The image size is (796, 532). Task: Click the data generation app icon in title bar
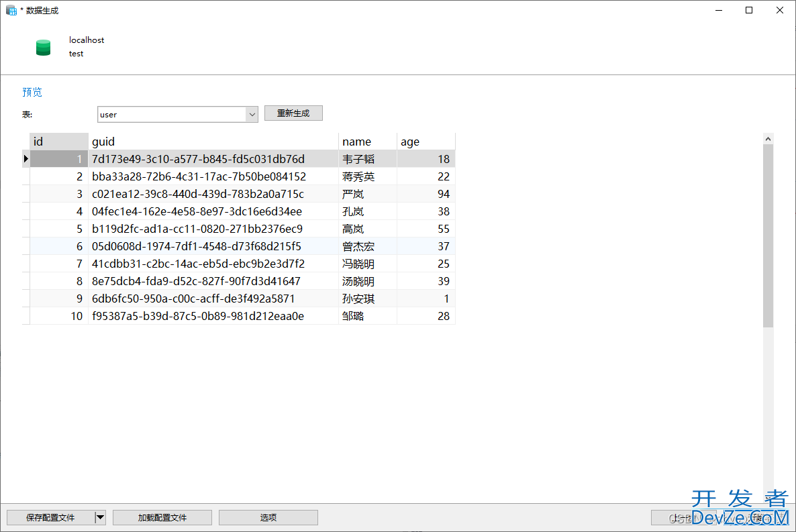[11, 10]
